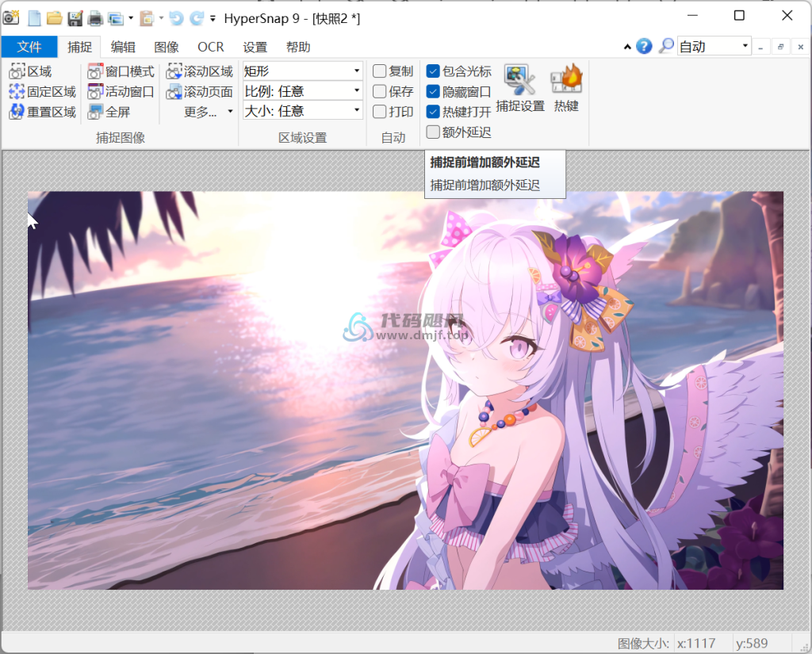Screen dimensions: 812x654
Task: Open the OCR ribbon tab
Action: click(211, 47)
